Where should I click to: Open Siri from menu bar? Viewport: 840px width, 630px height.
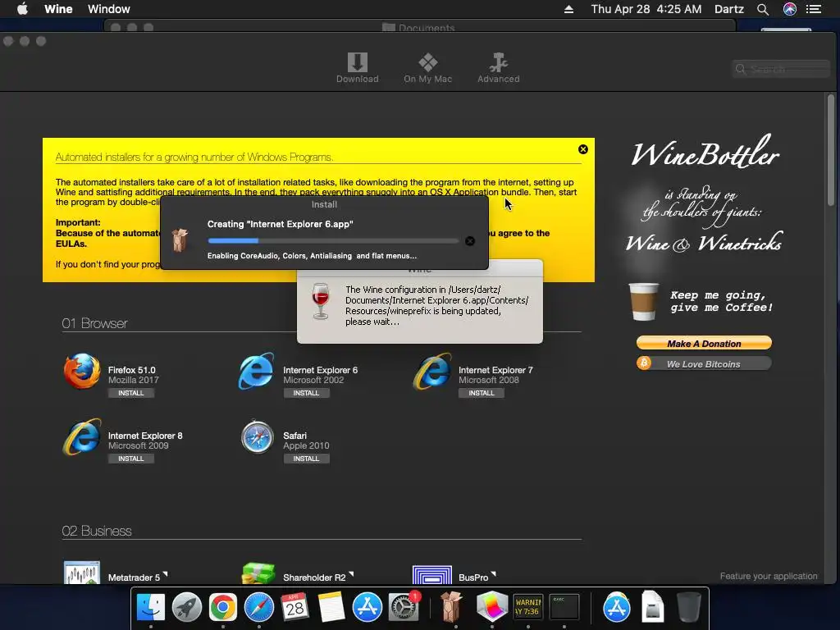[790, 9]
